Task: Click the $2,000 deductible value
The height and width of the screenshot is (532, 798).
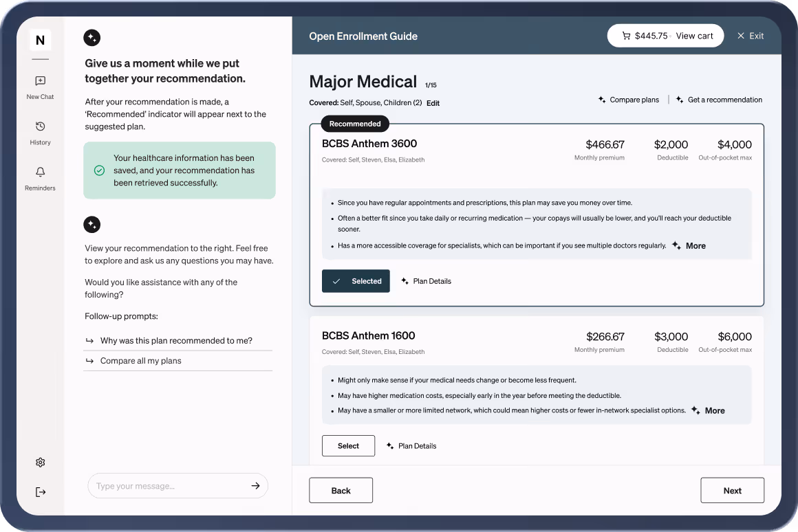Action: click(x=671, y=144)
